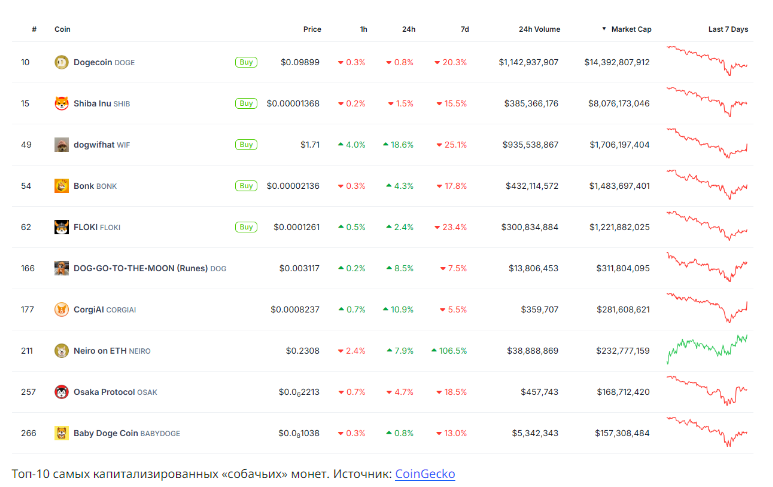This screenshot has height=487, width=773.
Task: Open the dogwifhat WIF coin name
Action: pyautogui.click(x=102, y=144)
